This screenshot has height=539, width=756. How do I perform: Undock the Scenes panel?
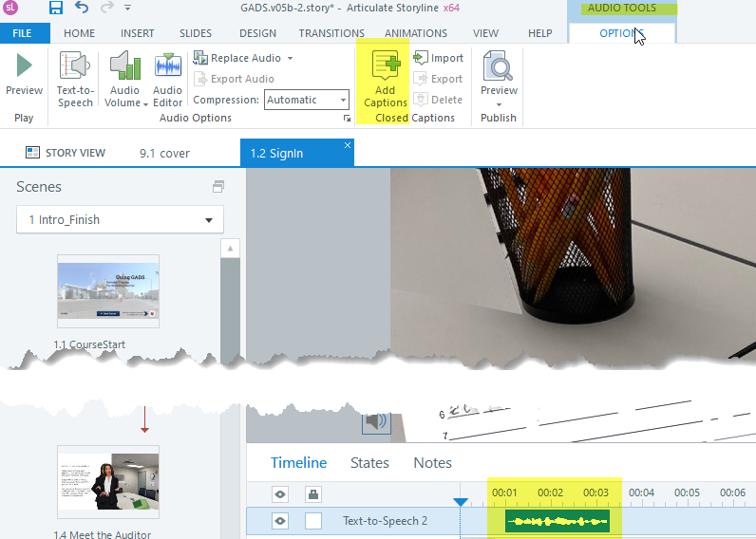[217, 186]
